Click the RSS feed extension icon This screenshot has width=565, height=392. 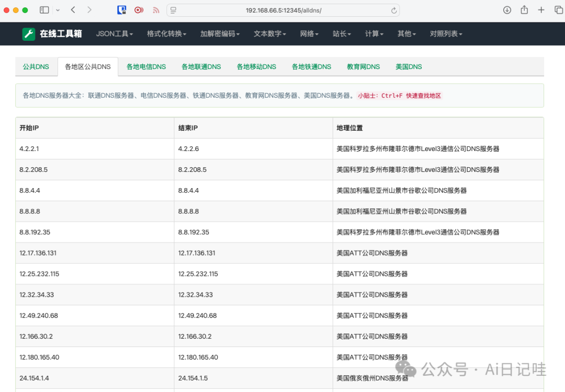click(x=156, y=10)
